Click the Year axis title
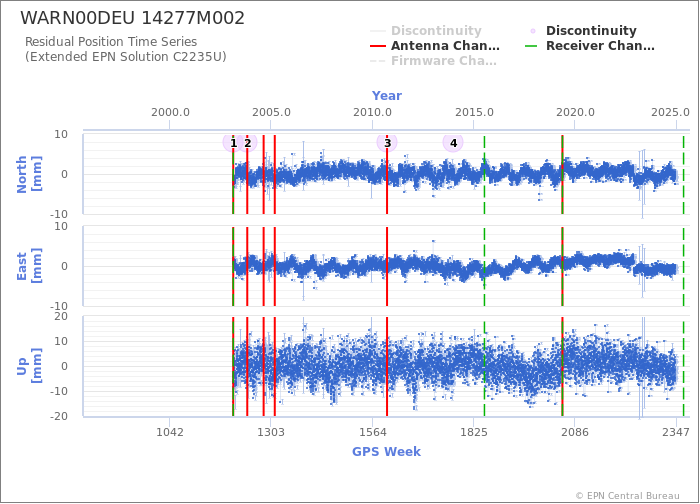Screen dimensions: 700x504 click(x=387, y=96)
